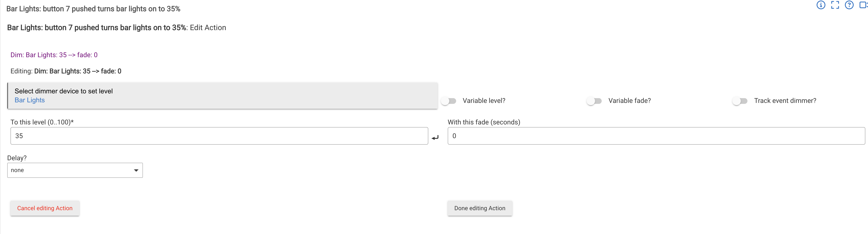Click the 'To this level' field showing 35
Screen dimensions: 868x234
(219, 136)
